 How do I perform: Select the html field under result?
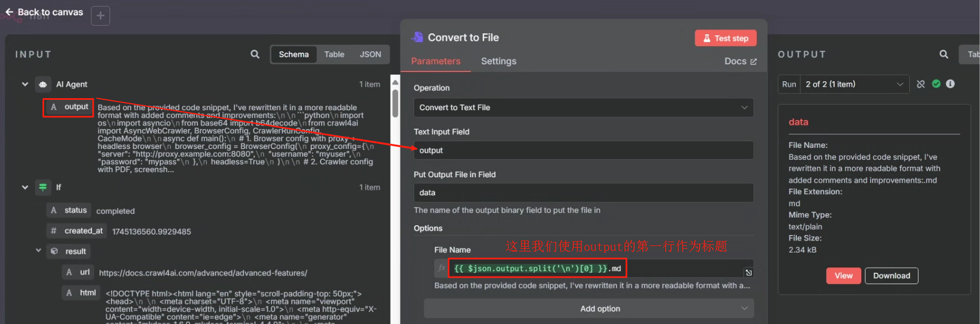(x=81, y=293)
